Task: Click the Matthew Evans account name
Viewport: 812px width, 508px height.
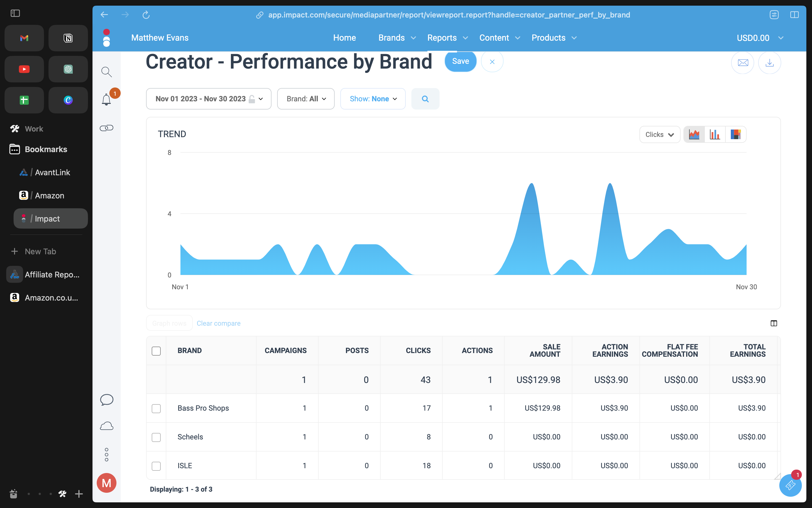Action: coord(160,38)
